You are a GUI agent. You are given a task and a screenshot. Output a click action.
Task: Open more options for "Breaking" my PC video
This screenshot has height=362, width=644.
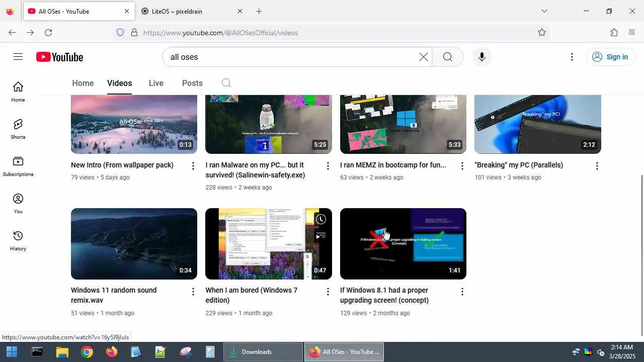597,166
